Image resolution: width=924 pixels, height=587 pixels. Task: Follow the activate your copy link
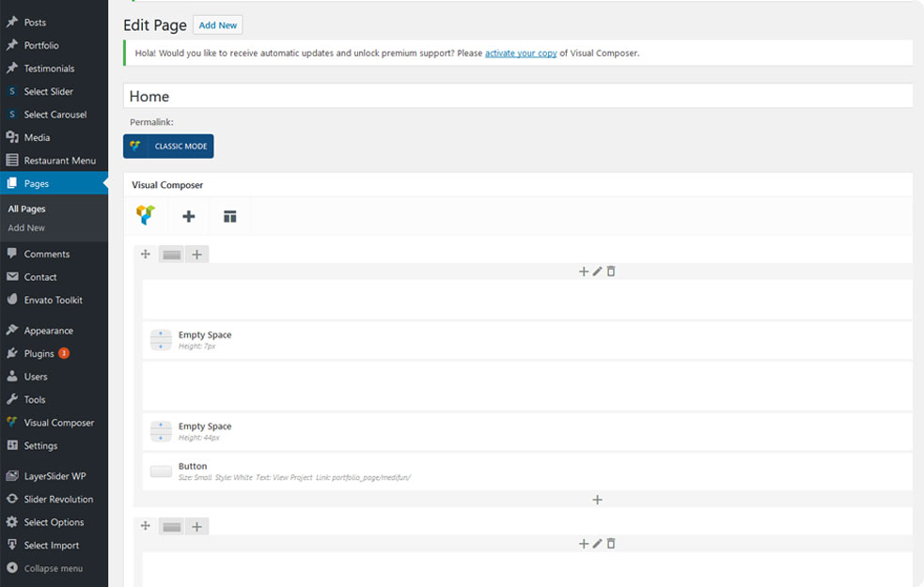pos(521,54)
